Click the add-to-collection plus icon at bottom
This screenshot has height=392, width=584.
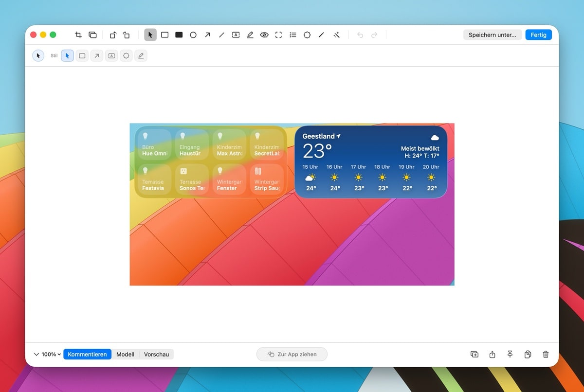coord(474,355)
